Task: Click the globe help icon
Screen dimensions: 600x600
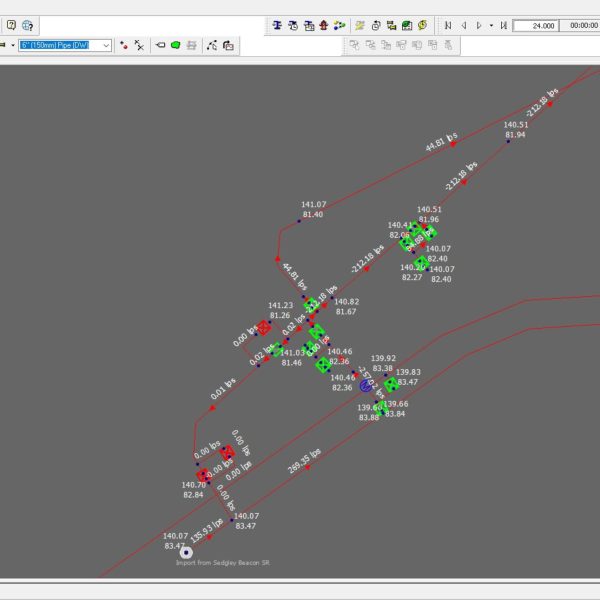Action: click(27, 24)
